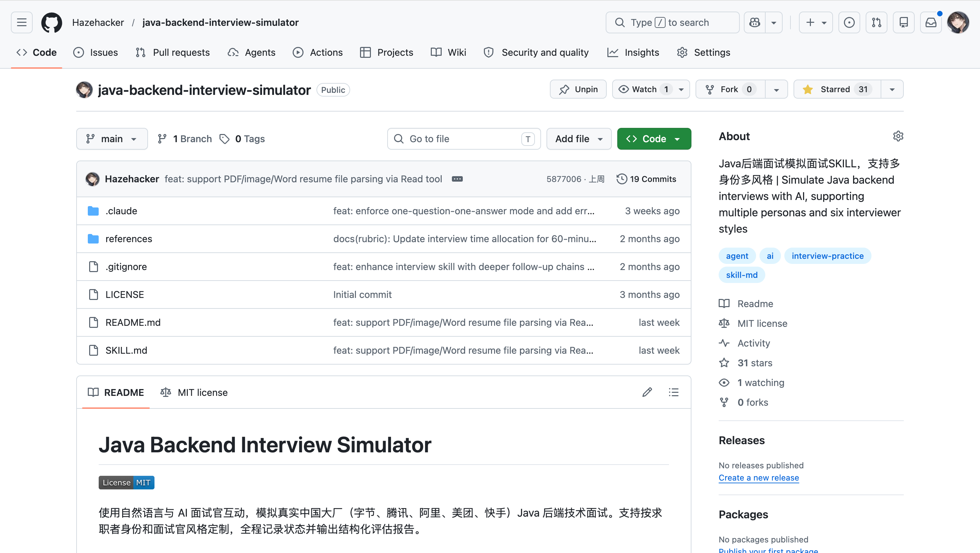Open the hamburger navigation menu
980x553 pixels.
22,22
